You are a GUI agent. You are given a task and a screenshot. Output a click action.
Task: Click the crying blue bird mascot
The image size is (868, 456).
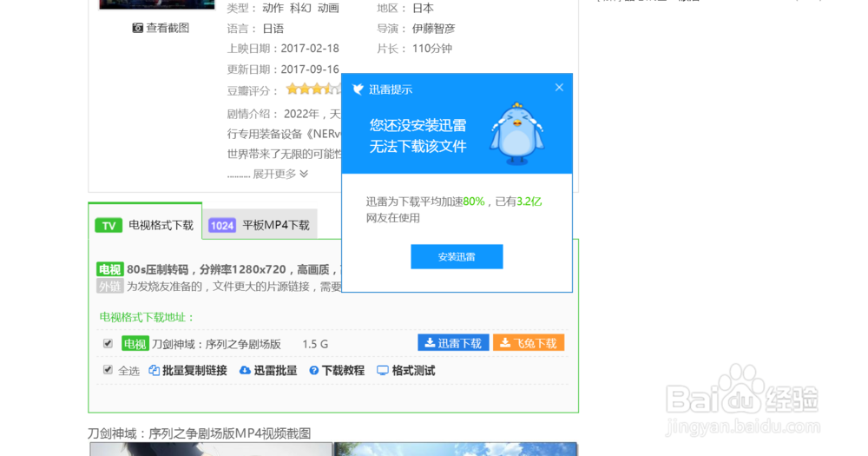click(x=517, y=134)
